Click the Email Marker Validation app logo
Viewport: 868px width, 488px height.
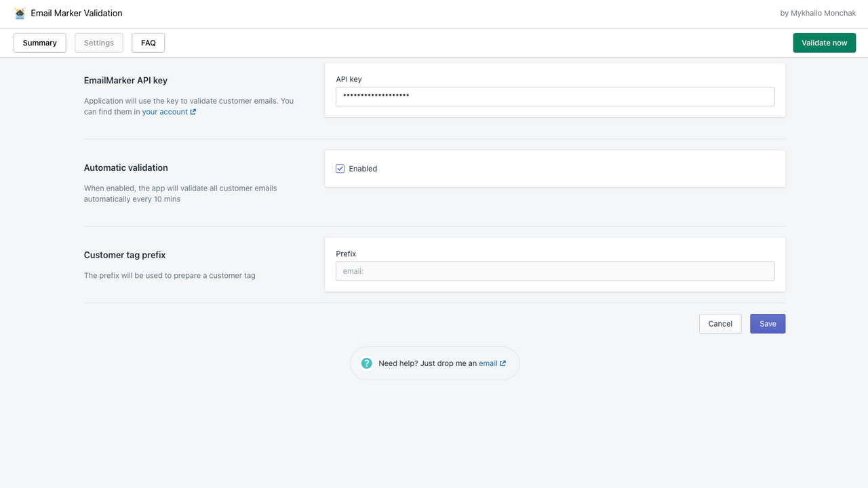tap(20, 13)
